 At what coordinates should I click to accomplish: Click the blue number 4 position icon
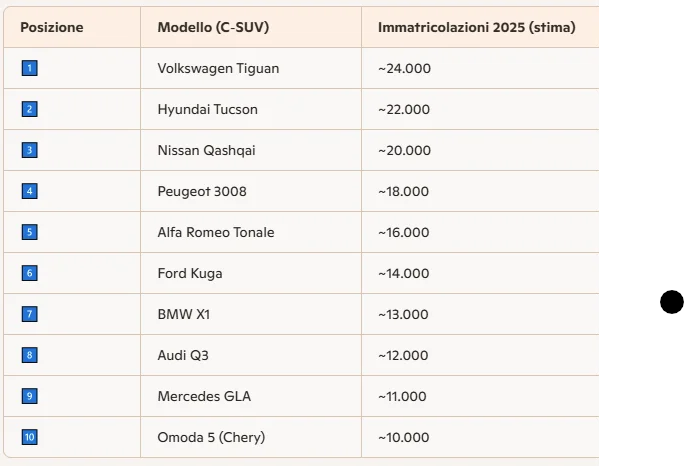point(29,191)
